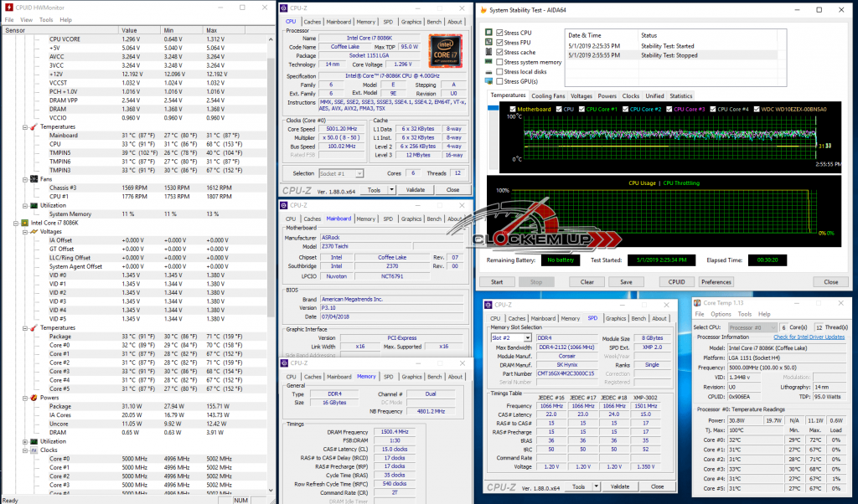Open the Slot #2 memory slot dropdown
Viewport: 858px width, 504px height.
(528, 338)
